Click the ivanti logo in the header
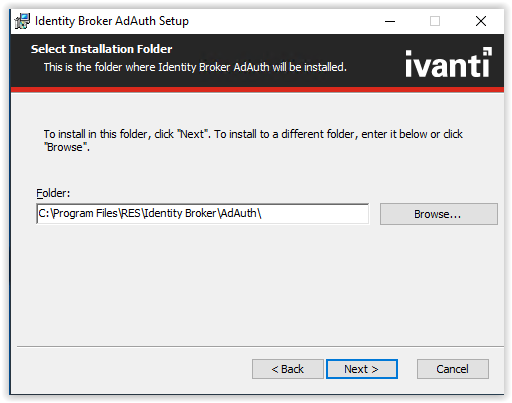The image size is (512, 403). (x=448, y=63)
